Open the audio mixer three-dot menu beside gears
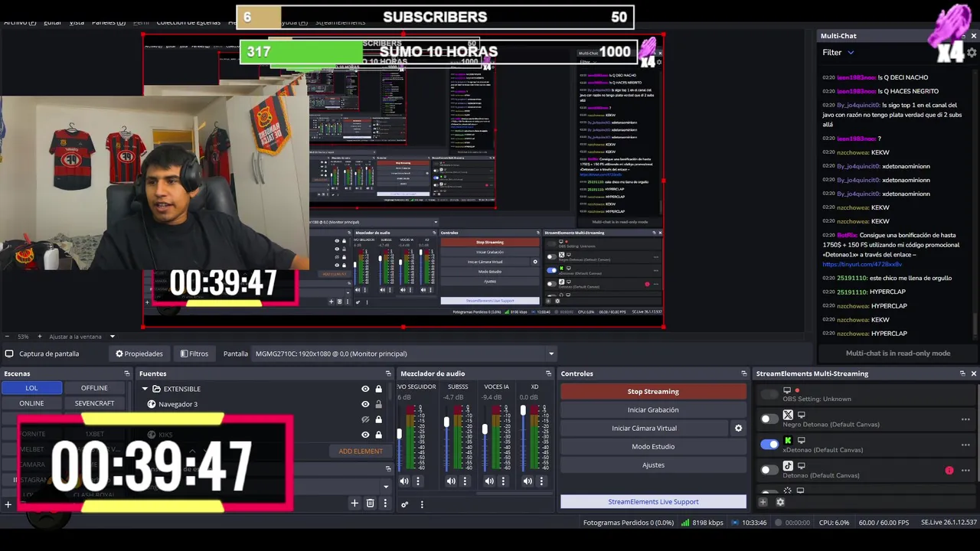Image resolution: width=980 pixels, height=551 pixels. pyautogui.click(x=422, y=504)
